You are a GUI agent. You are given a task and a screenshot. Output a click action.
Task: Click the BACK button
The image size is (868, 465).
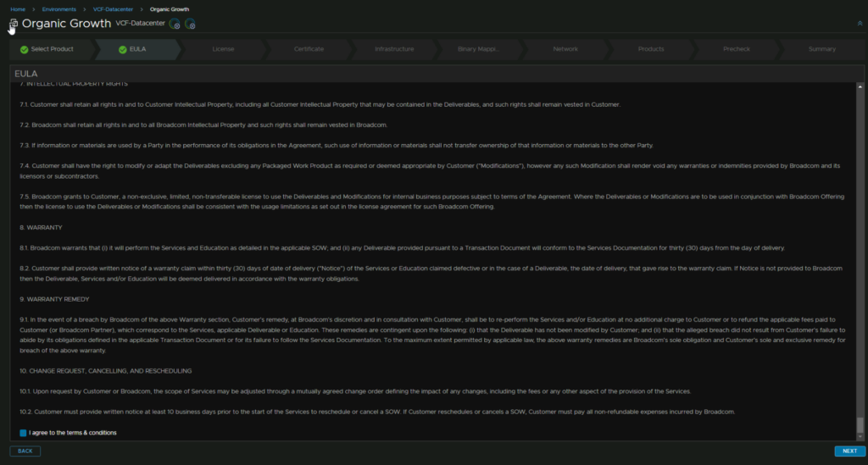pos(25,451)
